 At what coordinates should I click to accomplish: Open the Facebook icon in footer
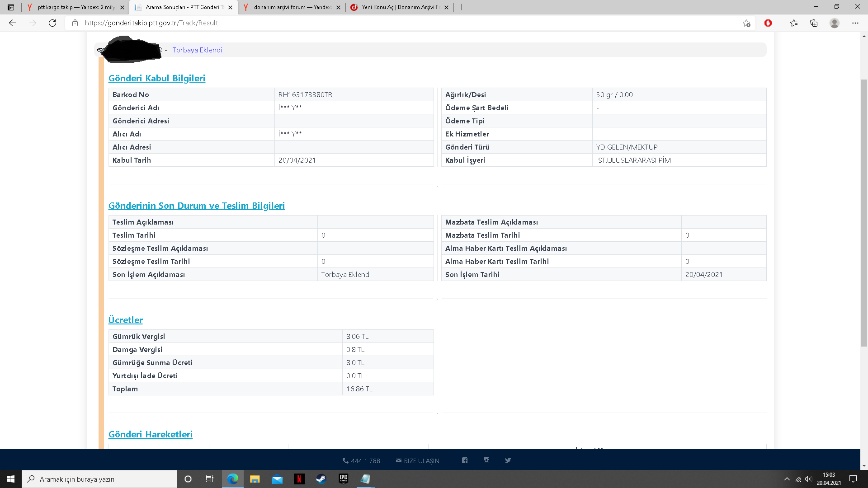465,460
